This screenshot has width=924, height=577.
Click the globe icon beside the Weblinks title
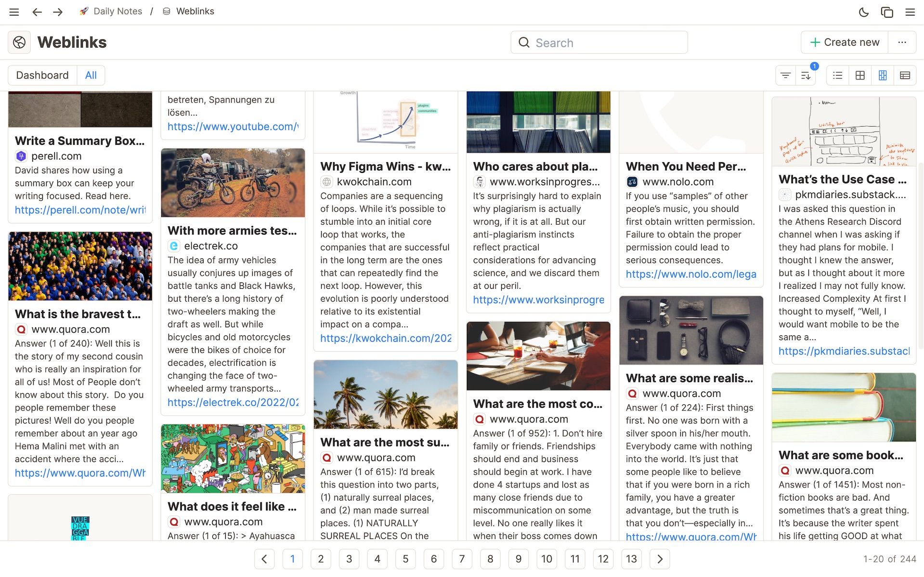point(19,42)
